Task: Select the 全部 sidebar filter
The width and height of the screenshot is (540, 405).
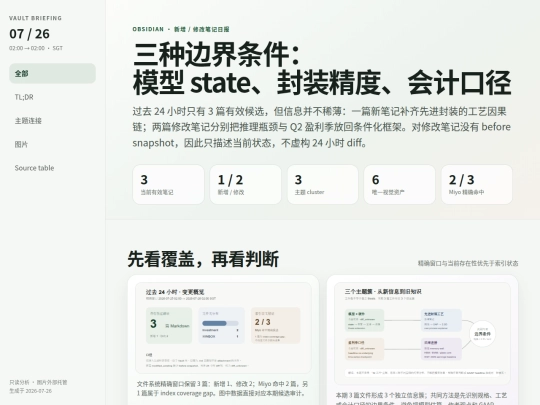Action: [52, 73]
